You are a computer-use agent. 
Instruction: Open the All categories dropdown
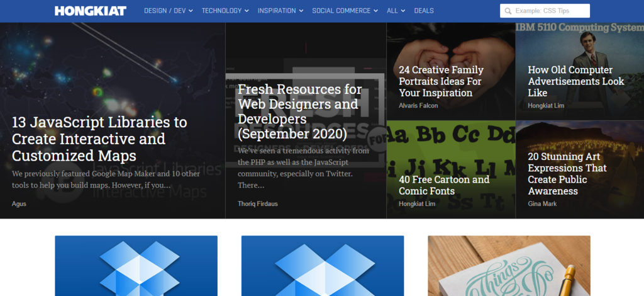pos(396,11)
